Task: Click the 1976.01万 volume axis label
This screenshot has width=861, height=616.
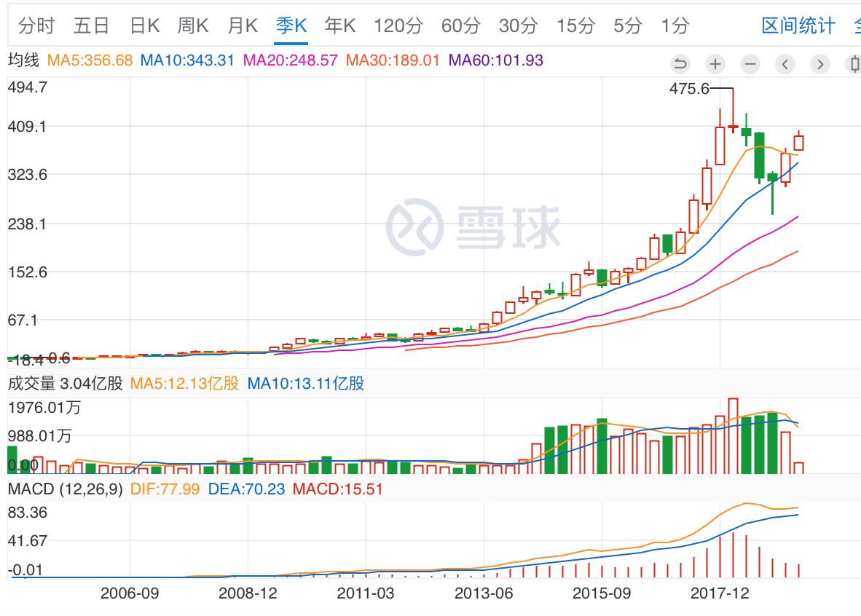Action: click(44, 407)
